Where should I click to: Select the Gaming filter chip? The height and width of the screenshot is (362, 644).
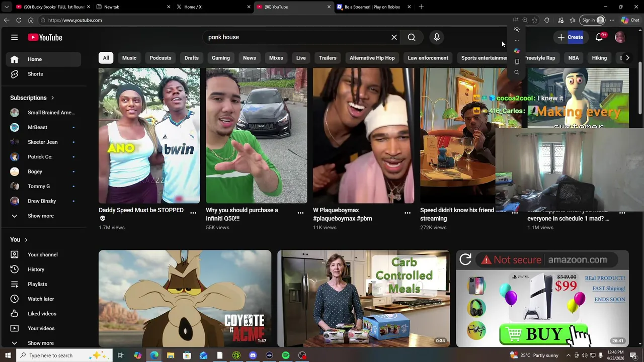click(x=221, y=58)
